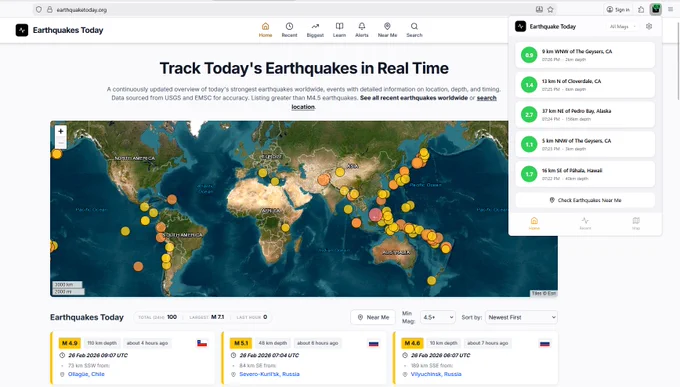Click the M 4.6 magnitude badge
The height and width of the screenshot is (387, 680).
(x=412, y=343)
